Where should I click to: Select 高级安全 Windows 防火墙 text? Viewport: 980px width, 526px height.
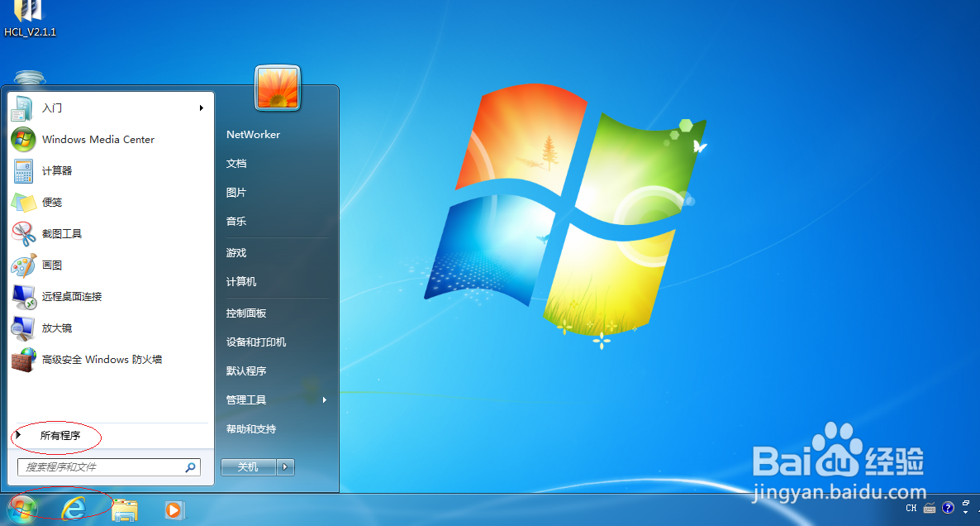(x=102, y=360)
